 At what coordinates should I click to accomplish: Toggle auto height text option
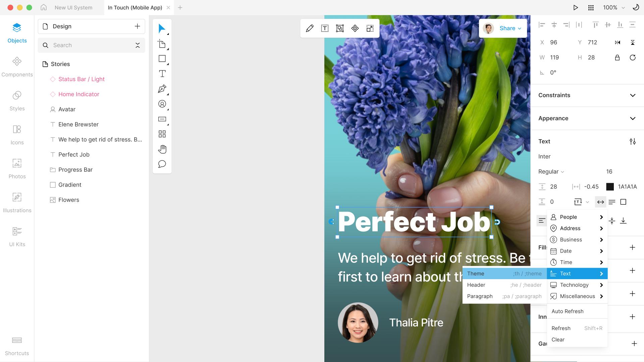pyautogui.click(x=612, y=202)
